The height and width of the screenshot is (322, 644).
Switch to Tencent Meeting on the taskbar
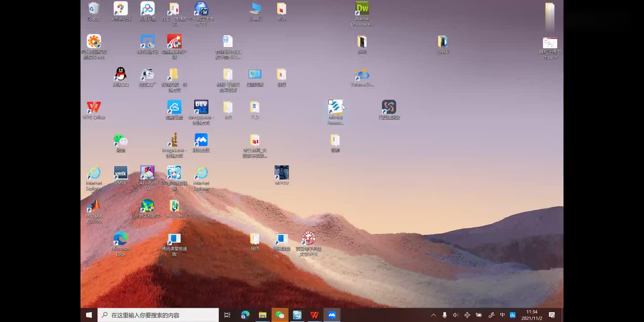[x=332, y=315]
